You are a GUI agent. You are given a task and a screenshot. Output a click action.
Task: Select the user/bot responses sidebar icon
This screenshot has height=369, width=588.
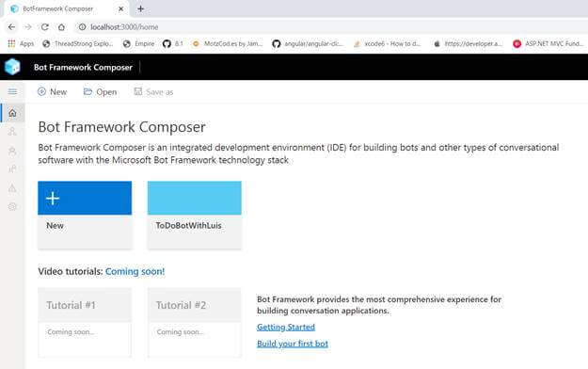[12, 151]
